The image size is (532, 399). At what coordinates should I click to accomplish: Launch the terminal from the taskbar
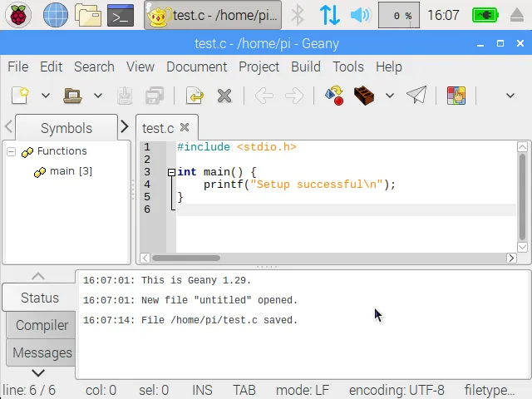pos(120,15)
